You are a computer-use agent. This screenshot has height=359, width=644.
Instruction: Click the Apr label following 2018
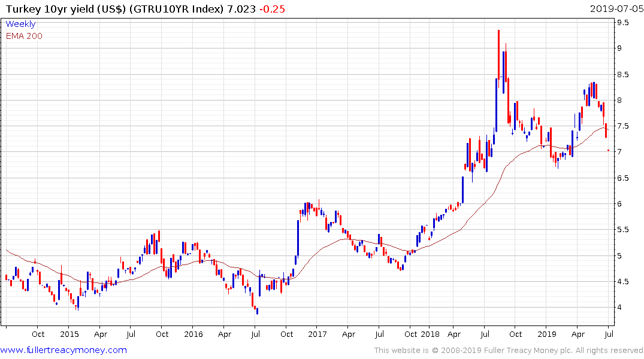pyautogui.click(x=454, y=334)
